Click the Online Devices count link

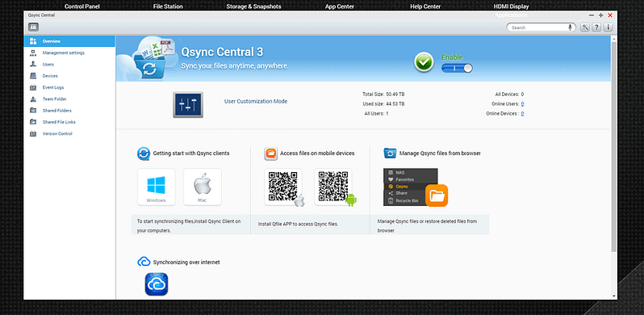[522, 114]
